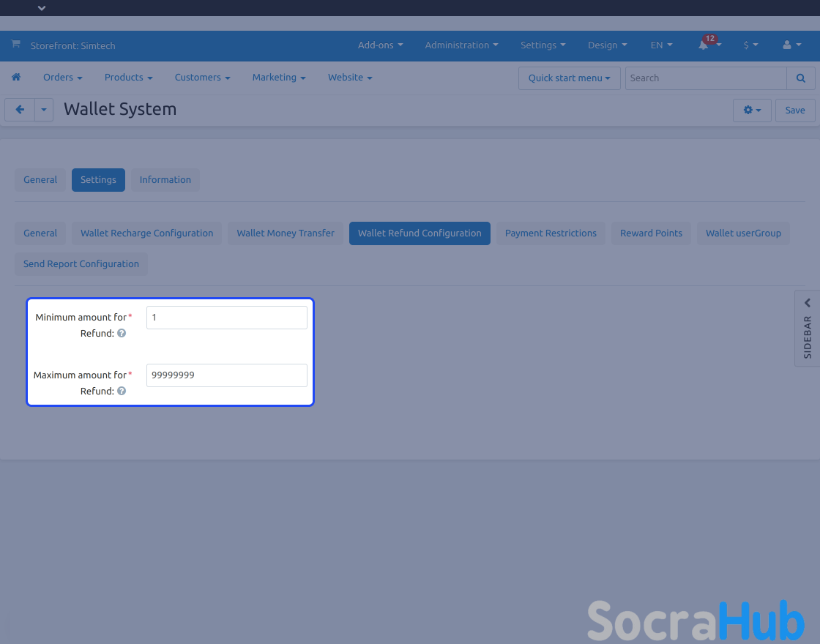Open Reward Points tab
This screenshot has width=820, height=644.
(x=651, y=233)
